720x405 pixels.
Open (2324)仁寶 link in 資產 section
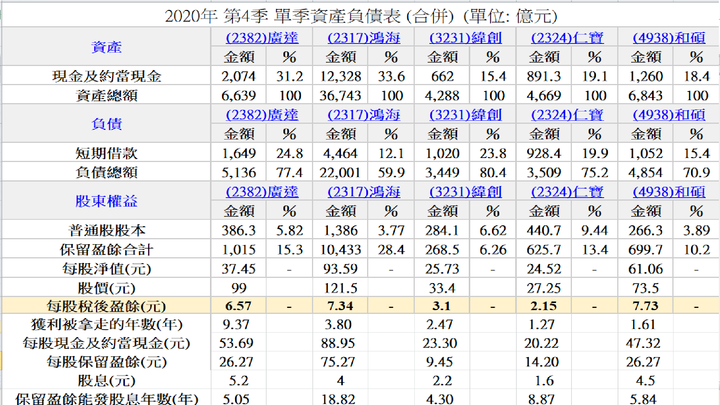coord(567,38)
